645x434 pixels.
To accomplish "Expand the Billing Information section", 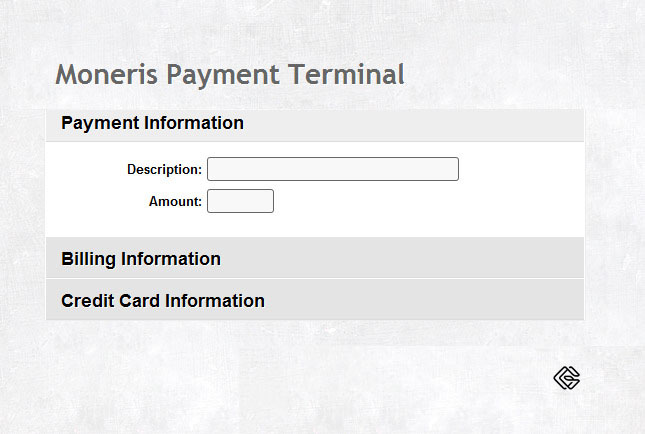I will click(x=141, y=259).
